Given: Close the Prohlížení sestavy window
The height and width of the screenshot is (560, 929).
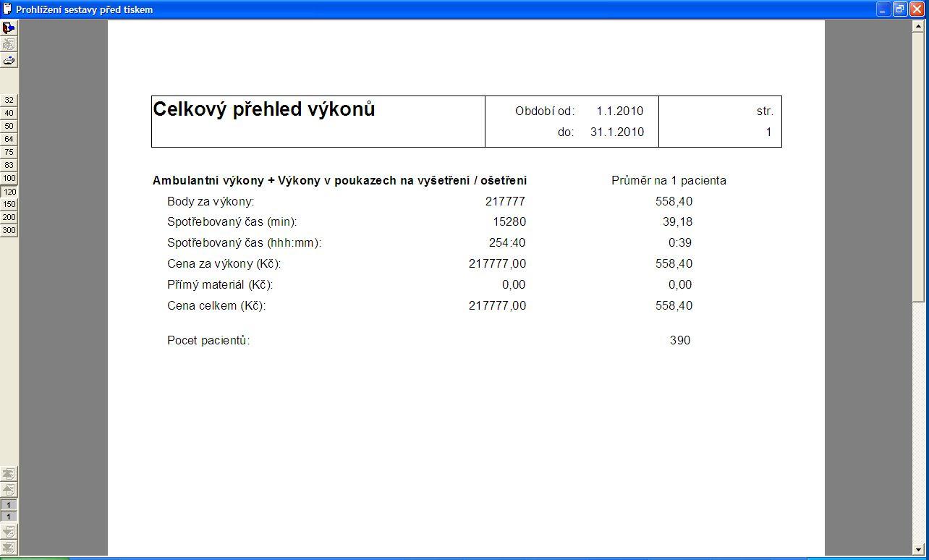Looking at the screenshot, I should pos(917,9).
